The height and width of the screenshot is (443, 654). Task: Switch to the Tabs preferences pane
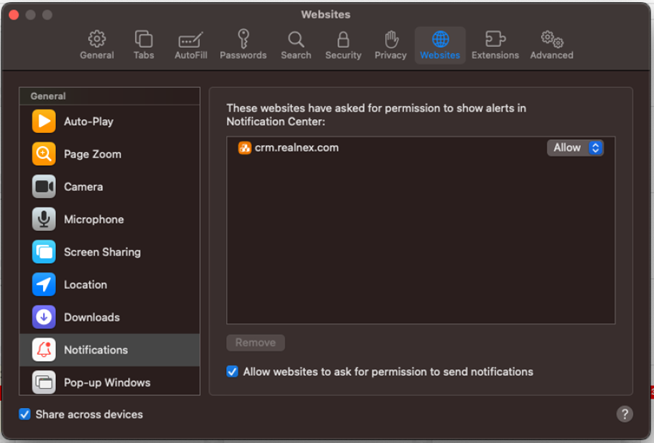(x=144, y=45)
